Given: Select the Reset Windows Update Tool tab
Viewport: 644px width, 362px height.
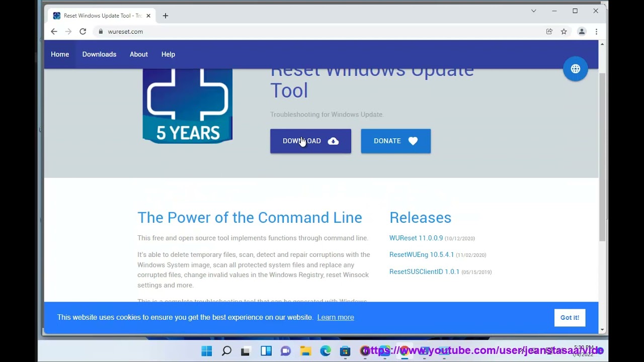Looking at the screenshot, I should click(101, 16).
